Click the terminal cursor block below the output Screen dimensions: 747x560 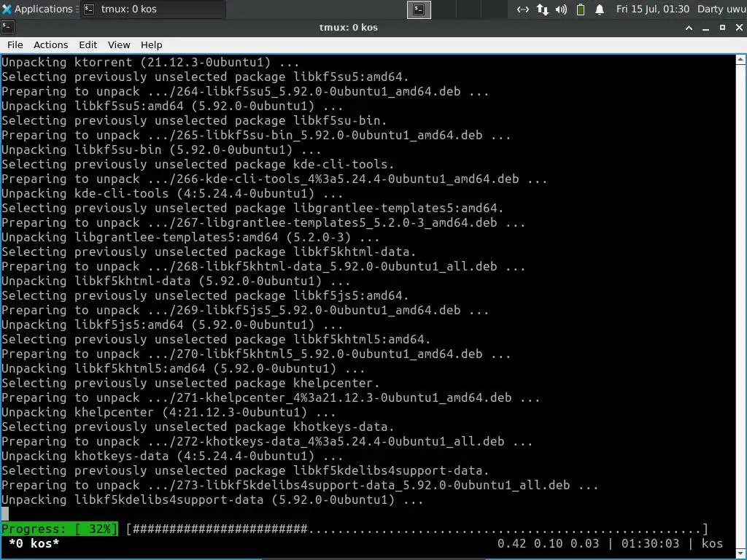pyautogui.click(x=5, y=514)
